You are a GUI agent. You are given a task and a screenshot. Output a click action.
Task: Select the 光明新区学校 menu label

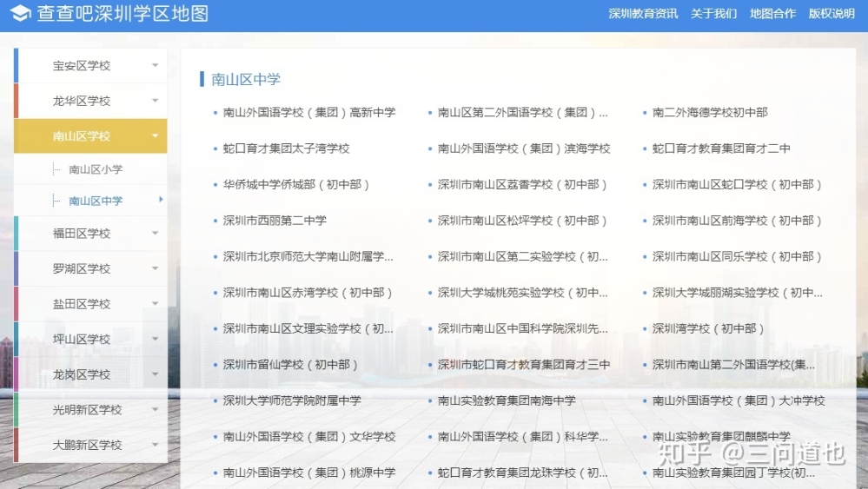[87, 410]
